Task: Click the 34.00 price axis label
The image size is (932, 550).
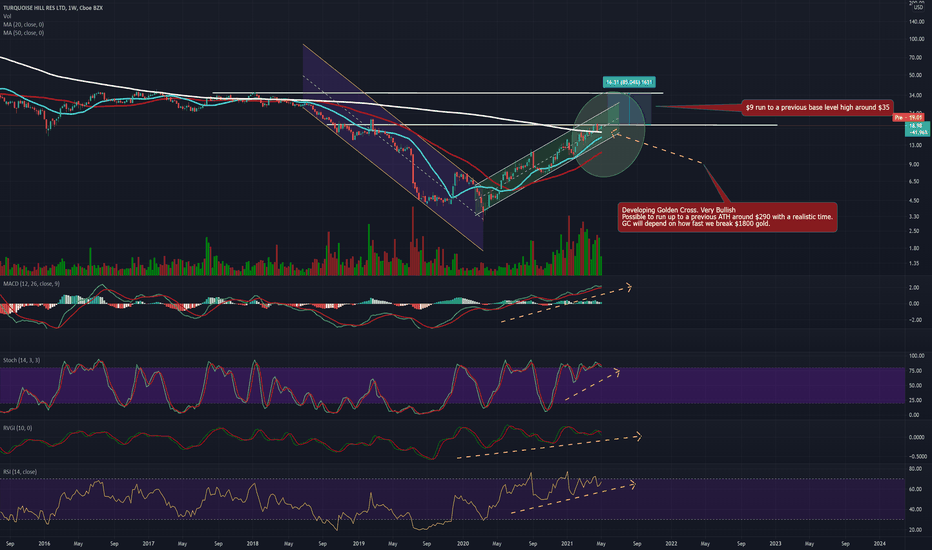Action: [x=916, y=95]
